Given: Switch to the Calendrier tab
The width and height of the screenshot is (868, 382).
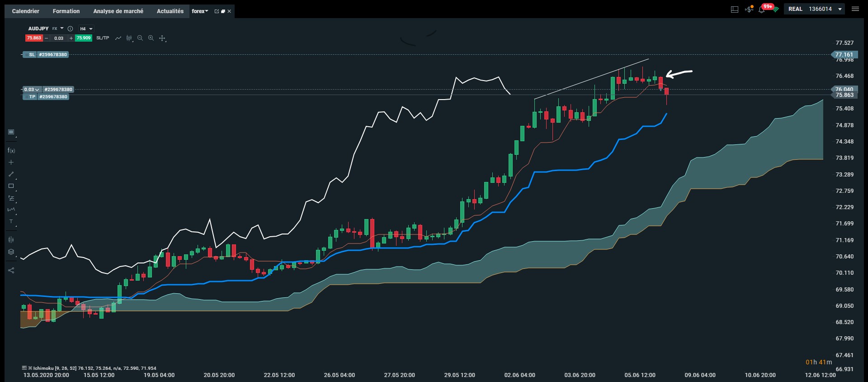Looking at the screenshot, I should click(26, 11).
